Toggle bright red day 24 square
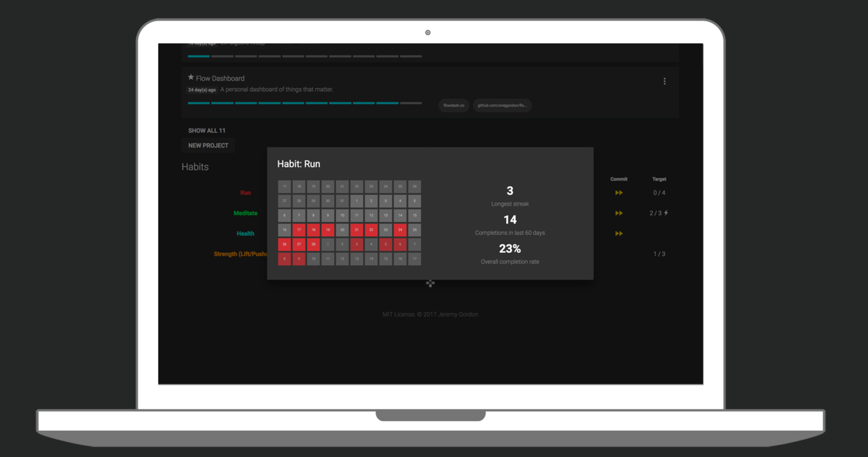The height and width of the screenshot is (457, 868). click(400, 230)
